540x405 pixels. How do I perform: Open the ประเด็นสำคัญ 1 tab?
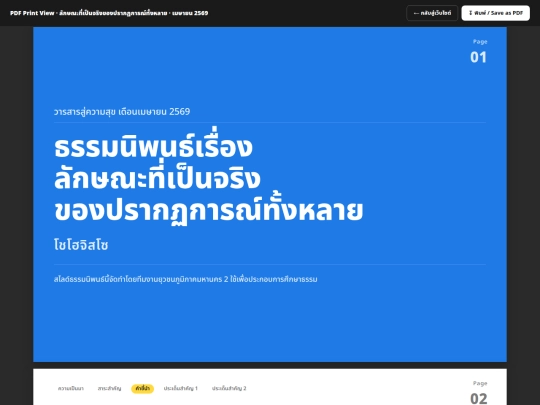(x=181, y=388)
